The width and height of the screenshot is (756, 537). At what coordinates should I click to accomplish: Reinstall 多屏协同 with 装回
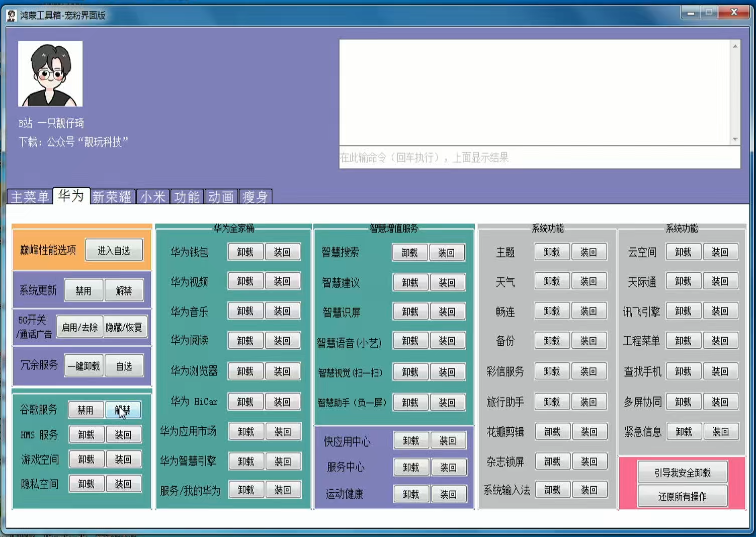point(720,402)
